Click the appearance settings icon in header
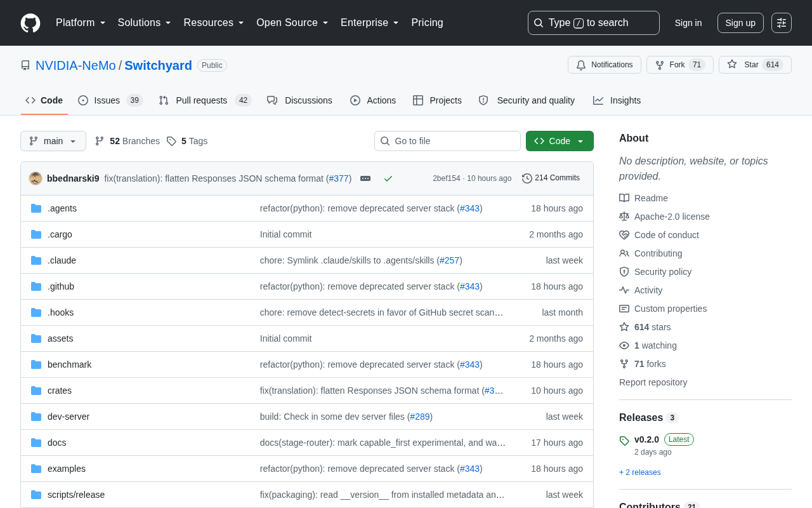 click(782, 23)
